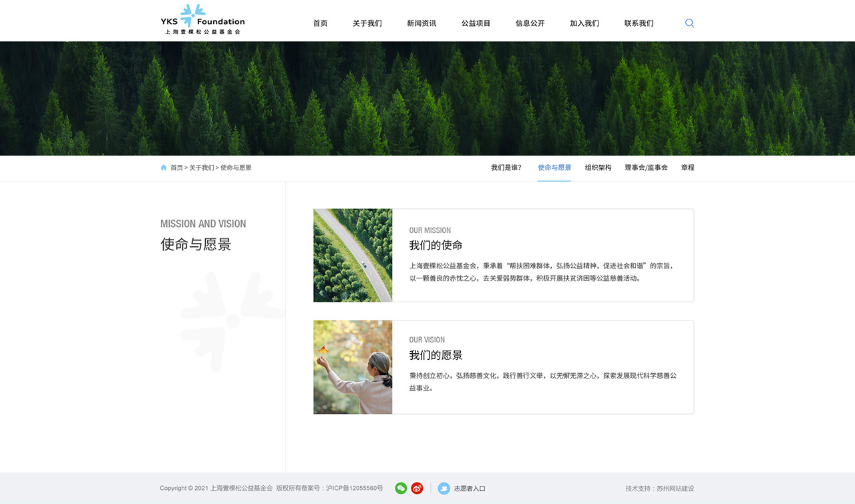The image size is (855, 504).
Task: Open the WeChat green icon in footer
Action: (401, 489)
